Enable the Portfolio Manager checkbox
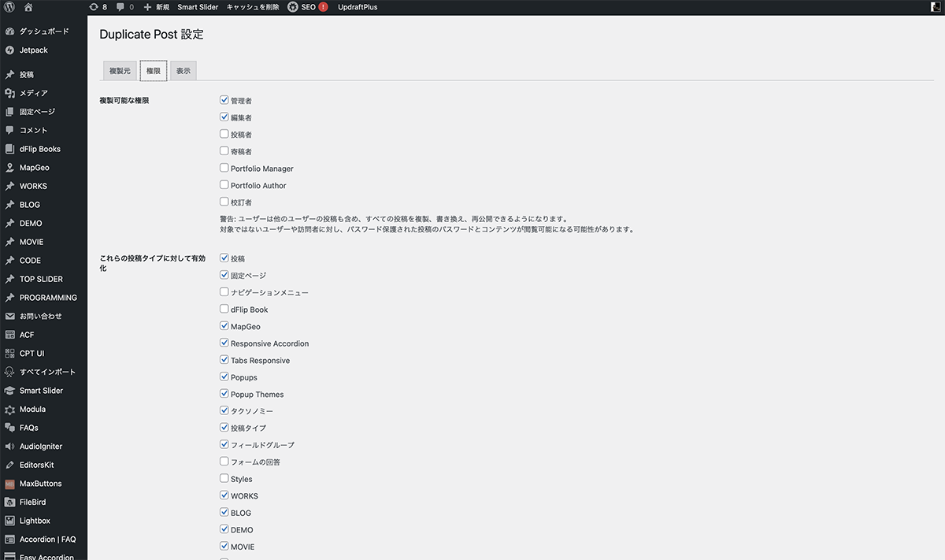Viewport: 945px width, 560px height. click(224, 169)
